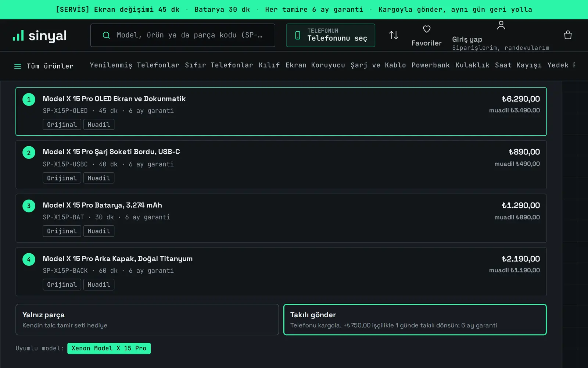The height and width of the screenshot is (368, 588).
Task: Click Model X 15 Pro Batarya title
Action: 102,205
